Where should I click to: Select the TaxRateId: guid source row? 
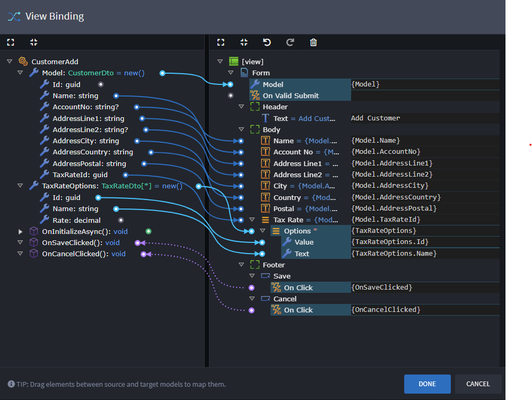tap(74, 175)
